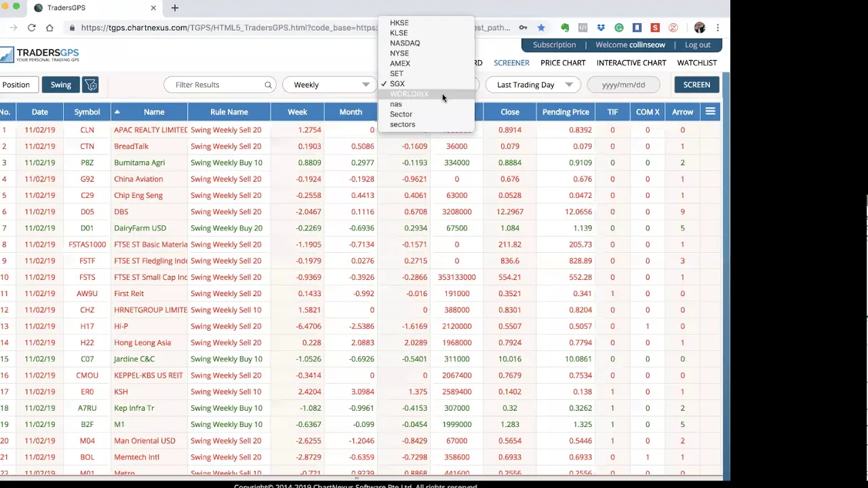Click the yyyy/mm/dd date field
Viewport: 868px width, 488px height.
(623, 85)
